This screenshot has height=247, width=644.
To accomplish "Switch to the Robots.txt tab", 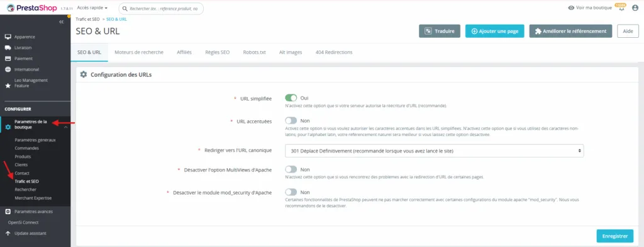I will (x=254, y=52).
